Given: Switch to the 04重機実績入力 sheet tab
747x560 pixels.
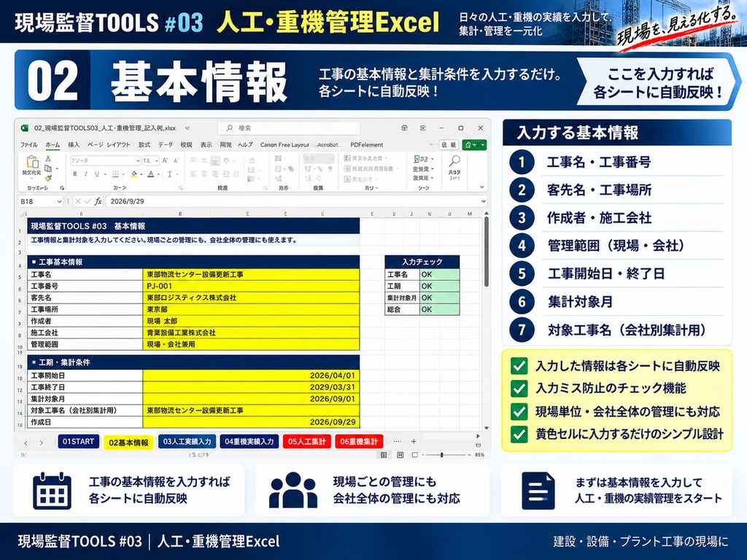Looking at the screenshot, I should click(x=249, y=441).
